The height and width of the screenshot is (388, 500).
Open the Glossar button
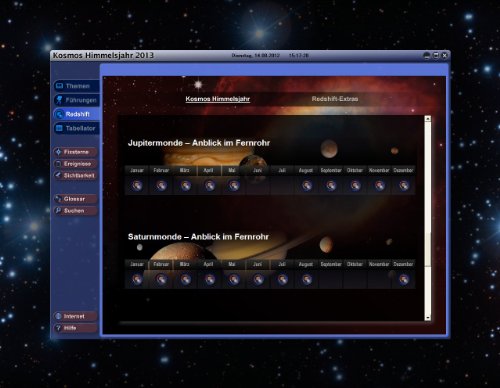pyautogui.click(x=75, y=199)
